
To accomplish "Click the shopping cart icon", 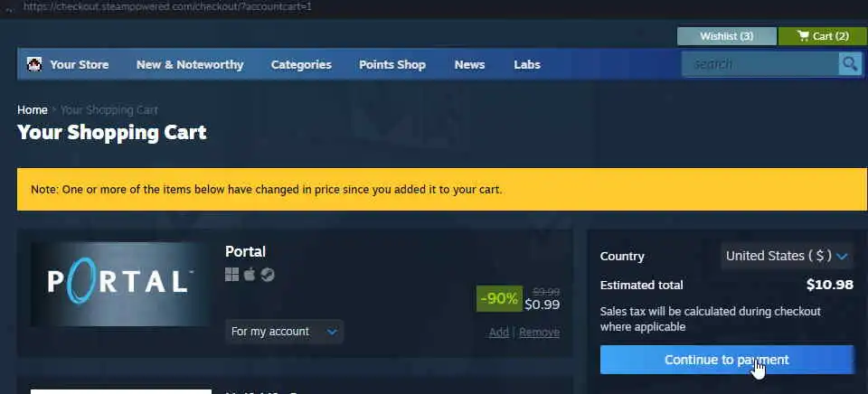I will [803, 36].
